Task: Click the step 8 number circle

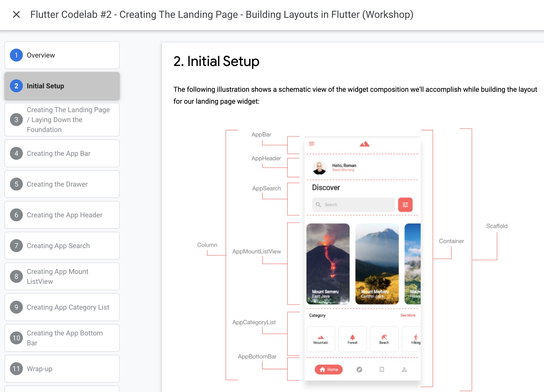Action: [16, 276]
